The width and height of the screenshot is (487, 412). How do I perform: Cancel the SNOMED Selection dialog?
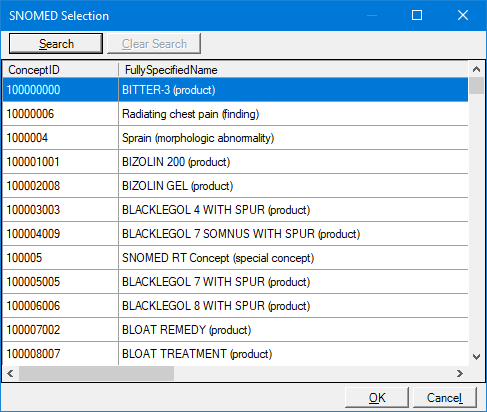(445, 398)
